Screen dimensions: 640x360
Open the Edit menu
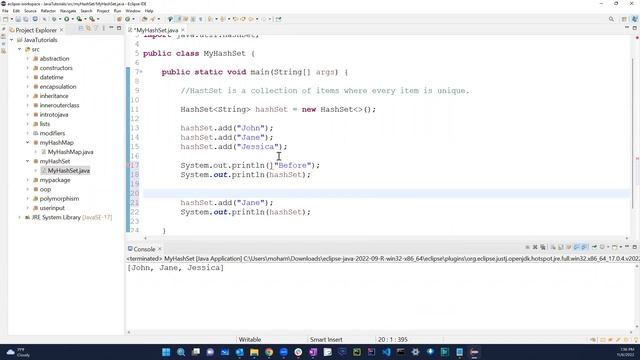pos(16,11)
